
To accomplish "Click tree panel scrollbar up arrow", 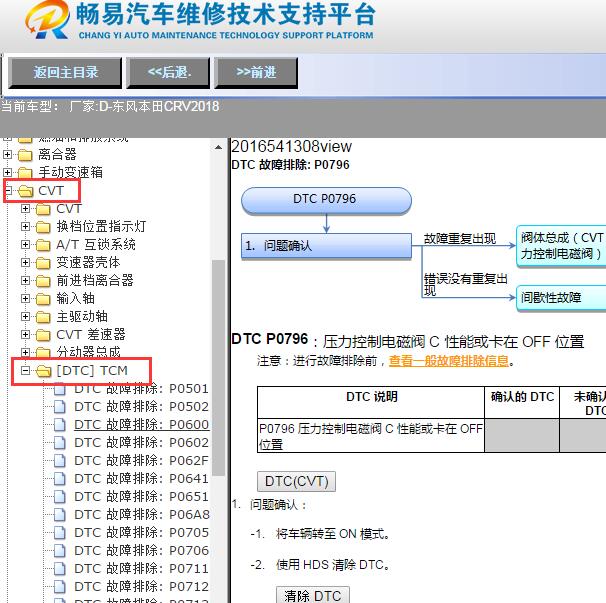I will [218, 147].
